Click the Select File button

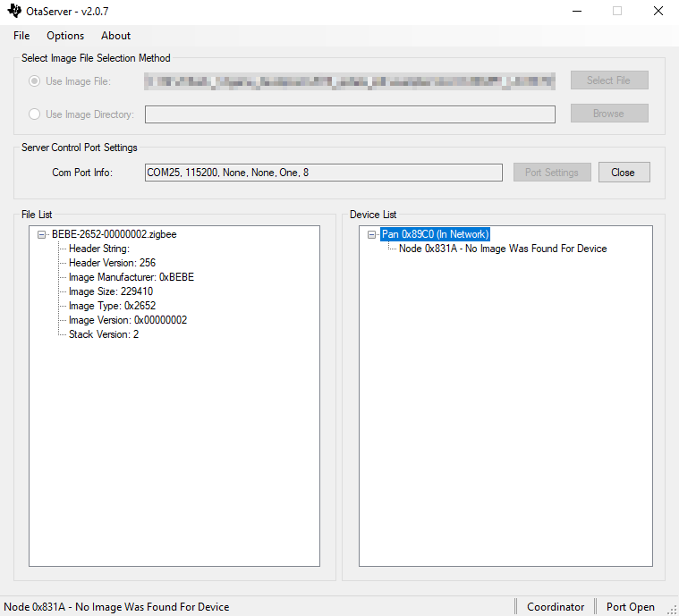tap(608, 80)
